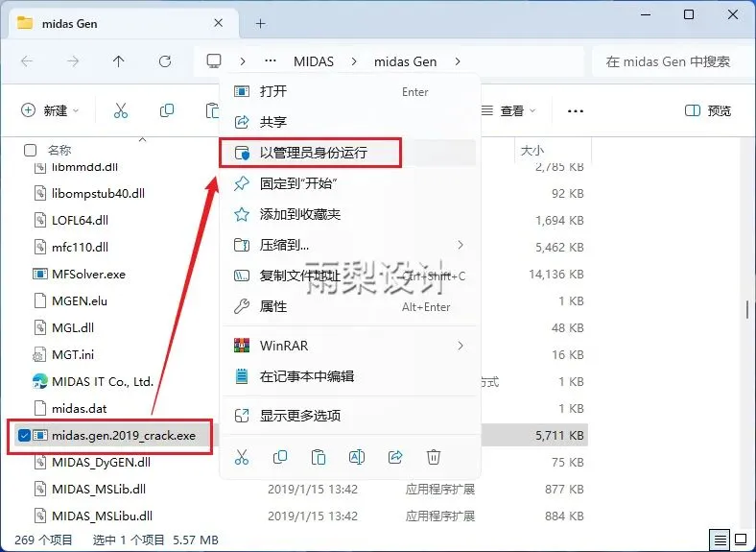This screenshot has width=756, height=552.
Task: Select 打开 in the context menu
Action: pos(349,91)
